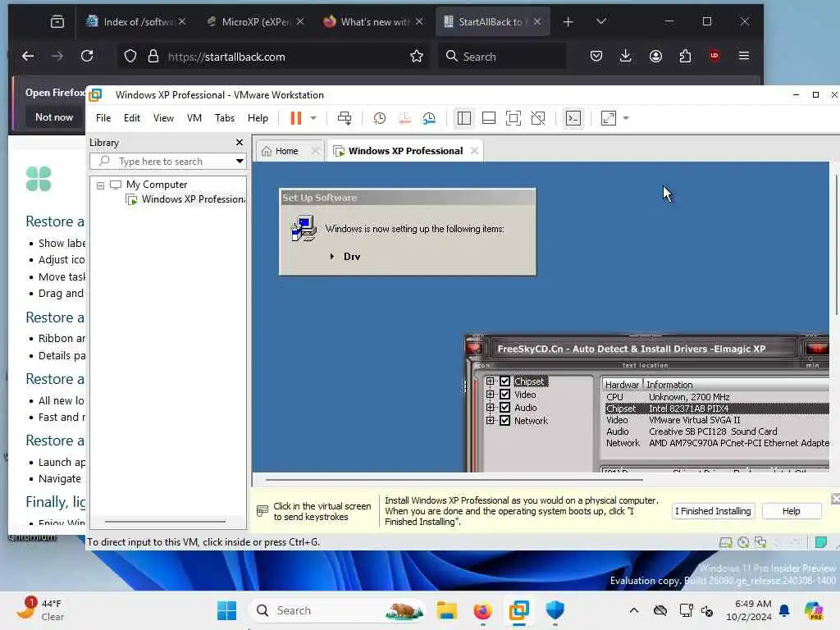Click the Firefox list all tabs chevron
Screen dimensions: 840x630
601,21
